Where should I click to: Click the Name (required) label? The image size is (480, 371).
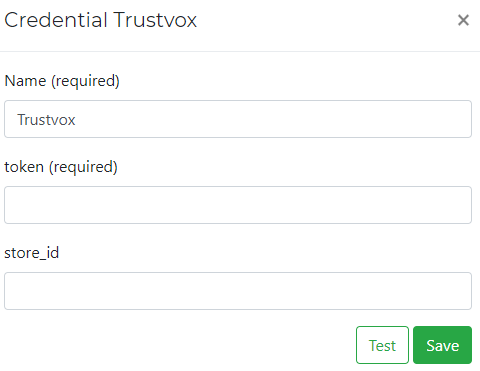tap(62, 81)
